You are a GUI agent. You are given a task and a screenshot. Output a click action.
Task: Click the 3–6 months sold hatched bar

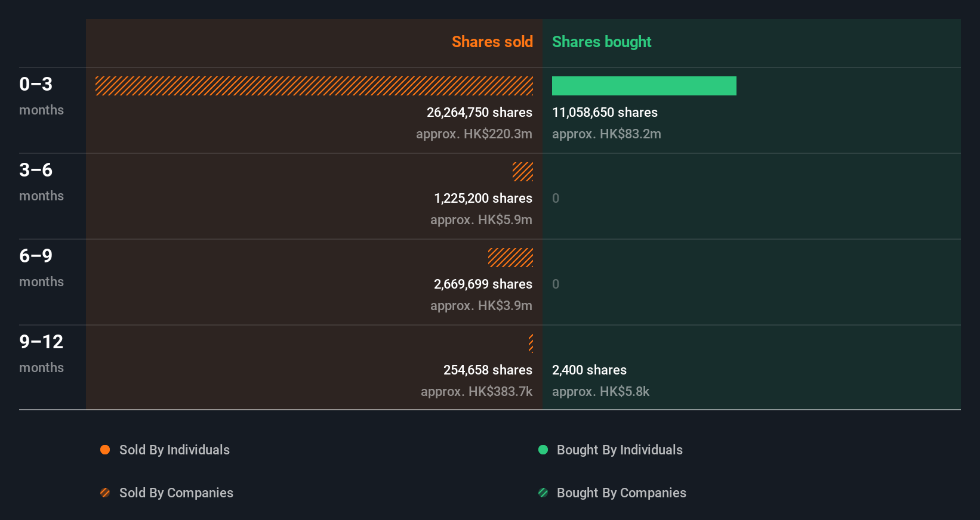coord(523,172)
